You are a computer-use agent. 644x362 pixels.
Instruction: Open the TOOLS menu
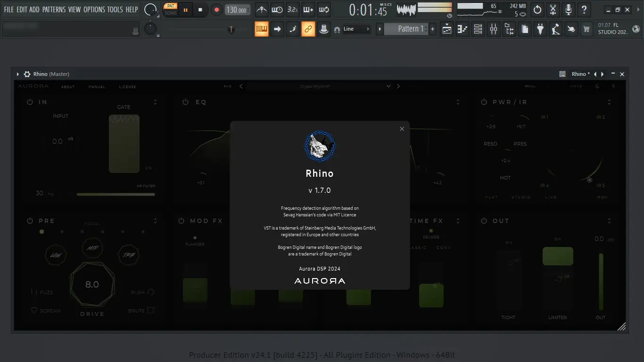115,9
